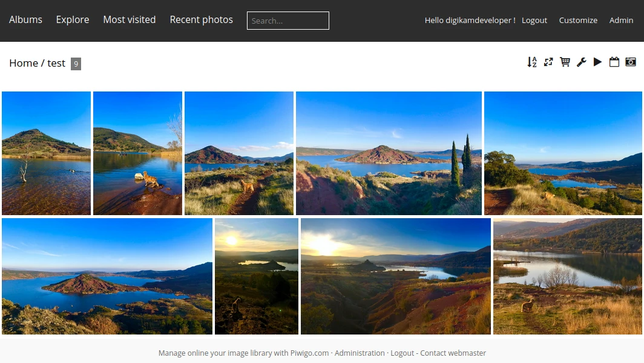This screenshot has width=644, height=363.
Task: Click the photo sizes expand icon
Action: click(x=548, y=62)
